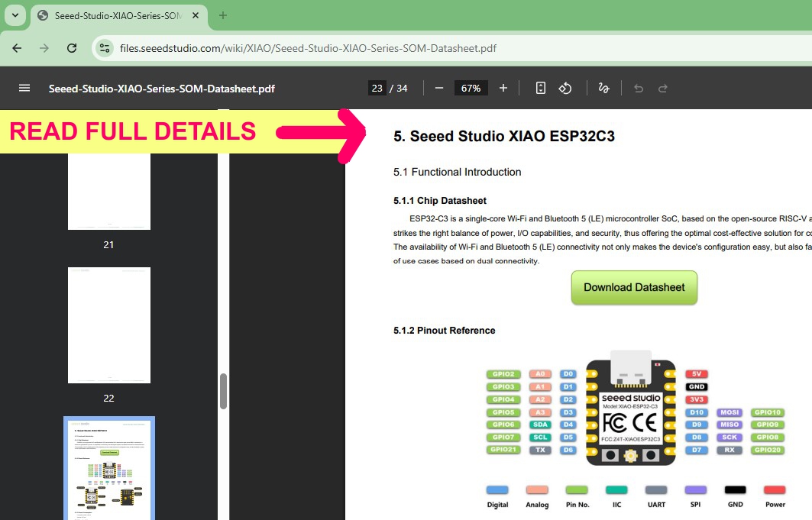
Task: Click the GPIO2 pin label
Action: [x=503, y=374]
